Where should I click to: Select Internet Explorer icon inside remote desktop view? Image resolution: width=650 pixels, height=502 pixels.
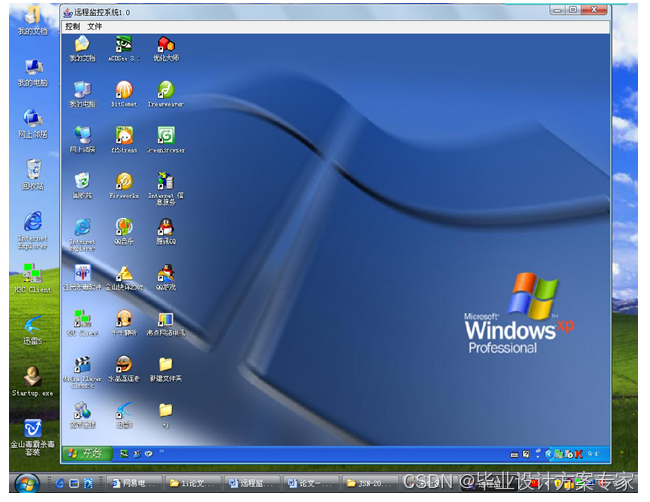click(x=82, y=235)
